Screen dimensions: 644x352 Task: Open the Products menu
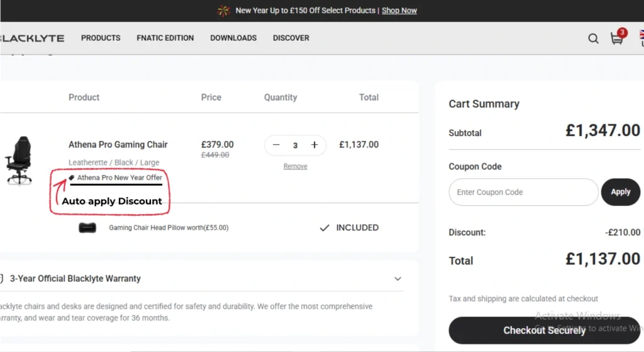101,38
